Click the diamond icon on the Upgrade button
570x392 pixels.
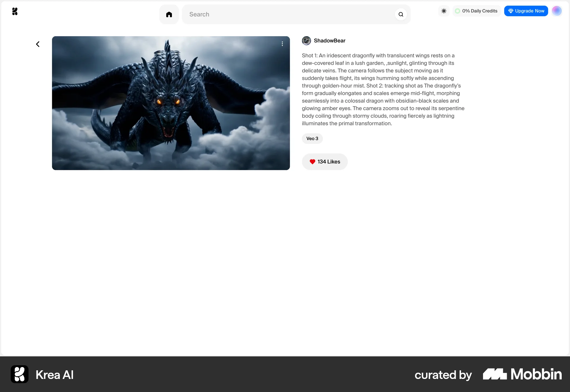pos(511,11)
